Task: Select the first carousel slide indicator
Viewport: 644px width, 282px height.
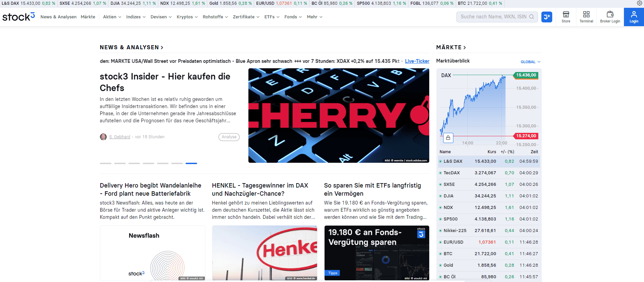Action: (x=106, y=163)
